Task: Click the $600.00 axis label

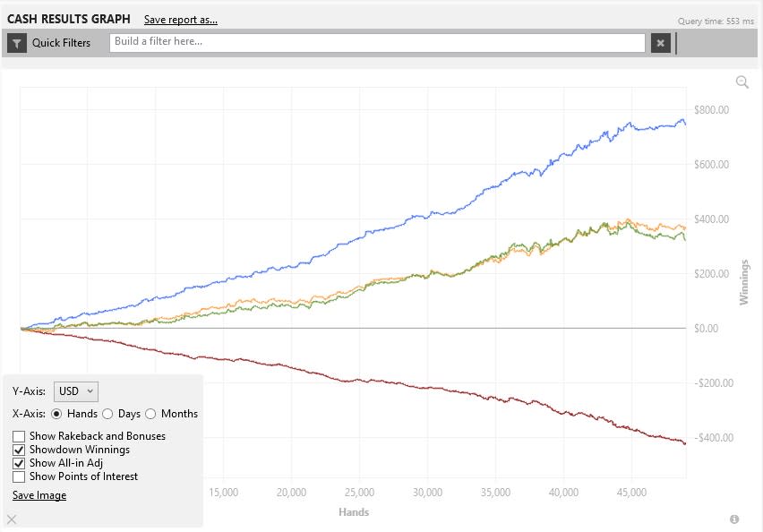Action: (711, 165)
